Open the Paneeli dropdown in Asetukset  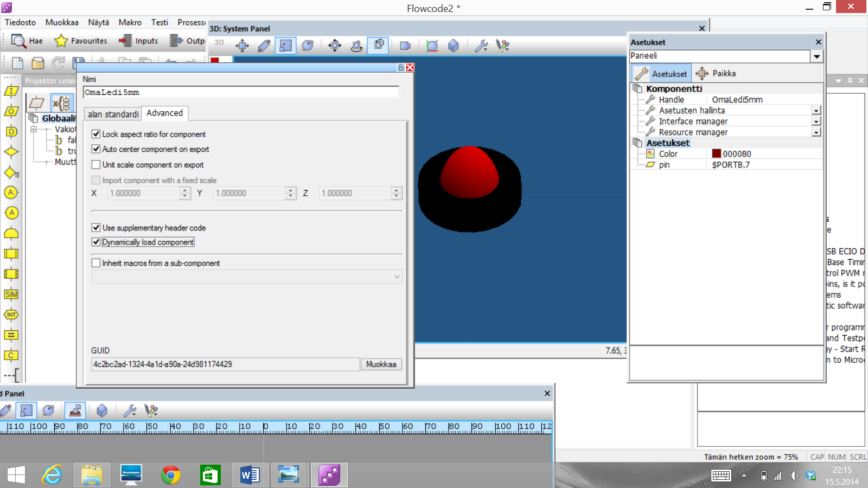pos(816,56)
